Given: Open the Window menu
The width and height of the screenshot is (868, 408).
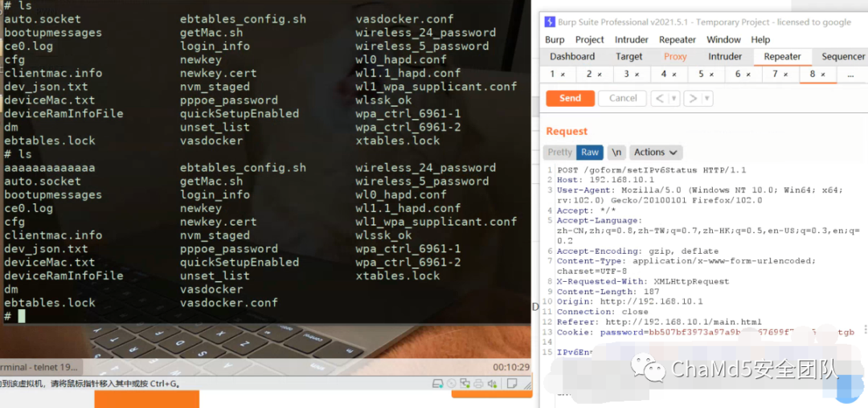Looking at the screenshot, I should (x=723, y=40).
